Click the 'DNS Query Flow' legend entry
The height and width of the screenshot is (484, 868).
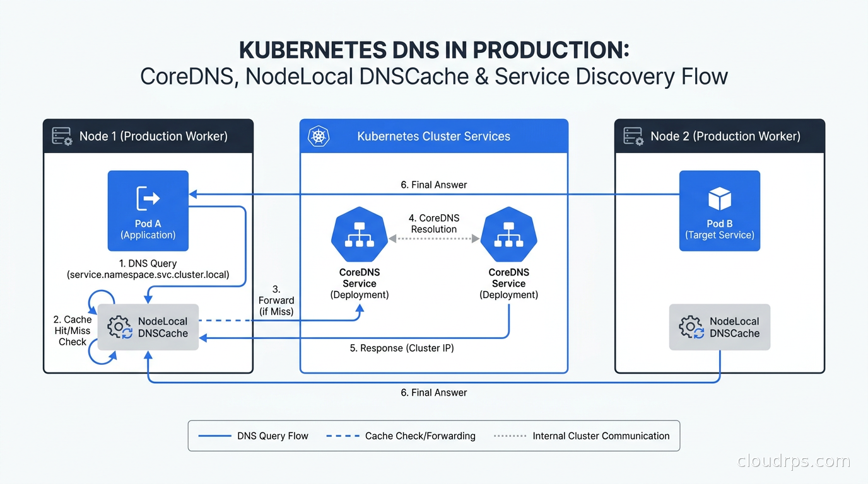[253, 435]
